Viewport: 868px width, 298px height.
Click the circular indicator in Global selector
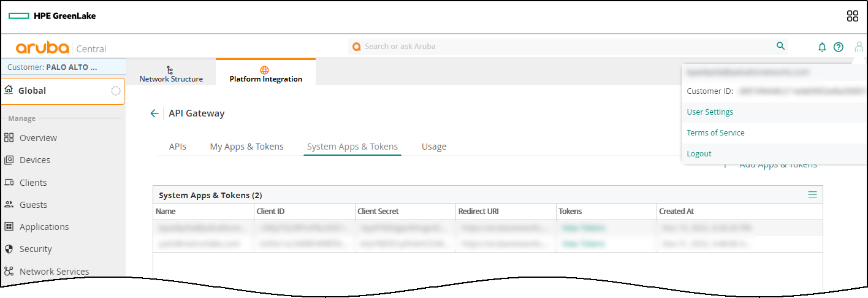(115, 91)
